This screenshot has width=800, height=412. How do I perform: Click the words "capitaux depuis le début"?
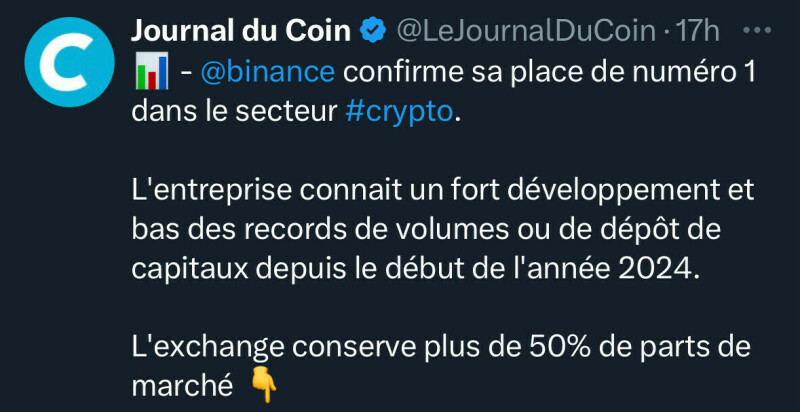pyautogui.click(x=297, y=269)
